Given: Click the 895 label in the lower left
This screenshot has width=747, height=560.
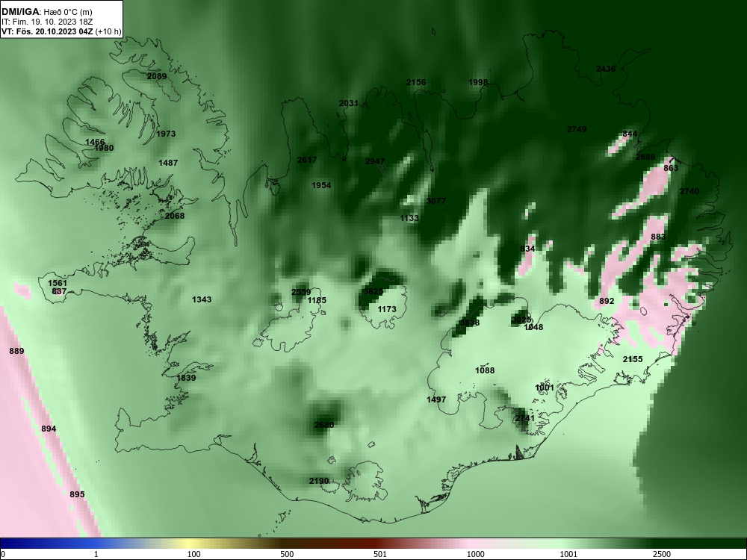Looking at the screenshot, I should tap(77, 495).
